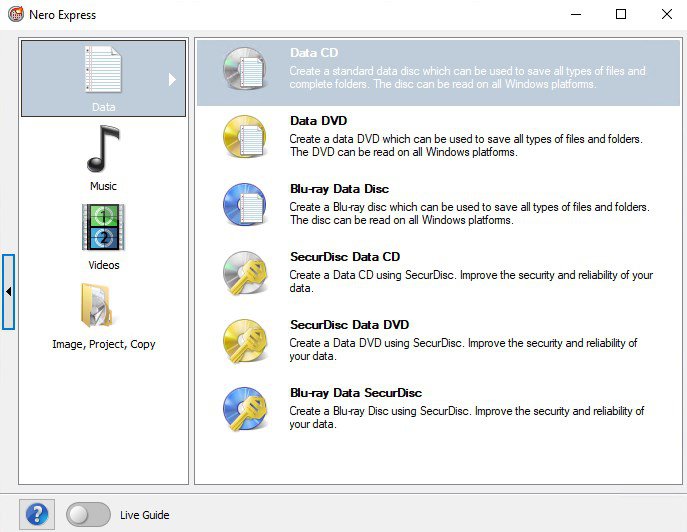Select the Data category document icon
The image size is (687, 532).
click(103, 69)
